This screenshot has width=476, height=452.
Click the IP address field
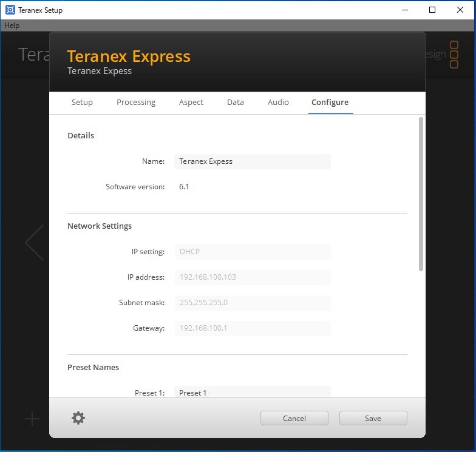(252, 277)
